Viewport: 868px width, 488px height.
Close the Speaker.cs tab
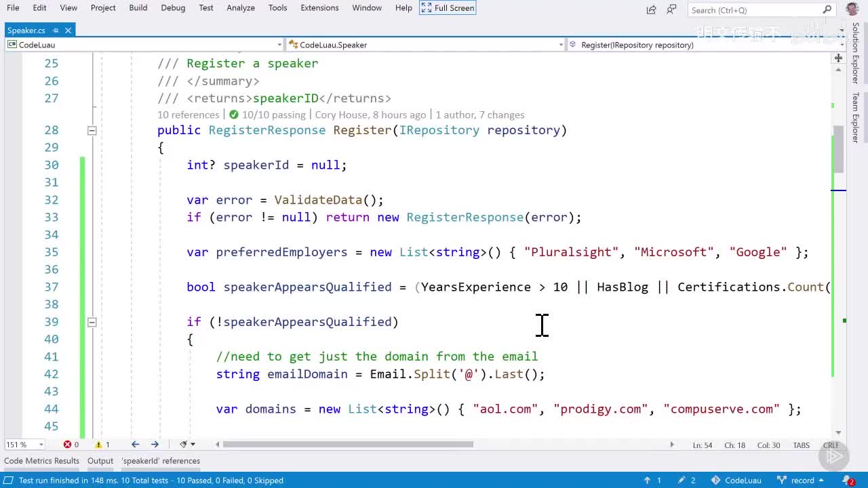point(68,30)
